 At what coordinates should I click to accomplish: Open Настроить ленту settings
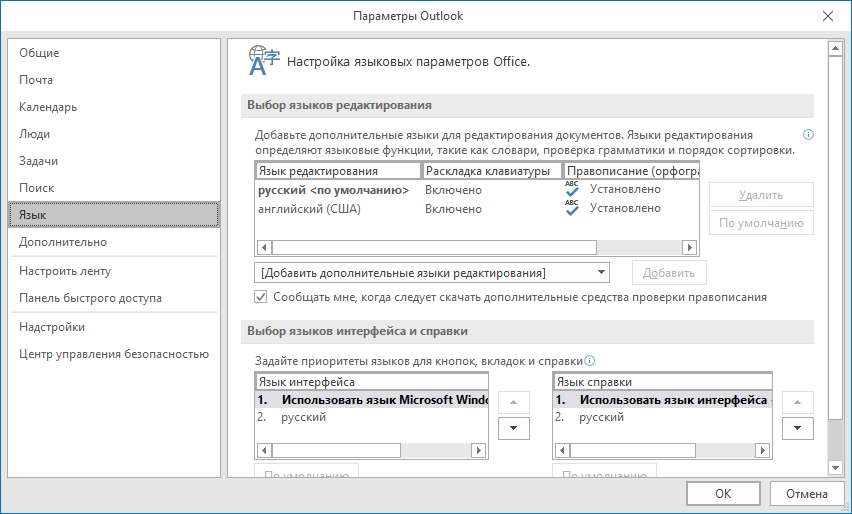(114, 271)
